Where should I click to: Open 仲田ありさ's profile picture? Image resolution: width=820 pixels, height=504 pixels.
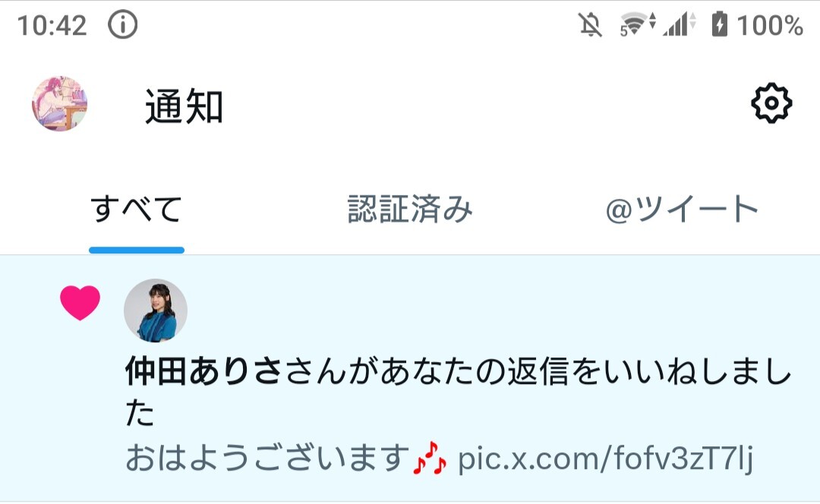click(x=156, y=310)
